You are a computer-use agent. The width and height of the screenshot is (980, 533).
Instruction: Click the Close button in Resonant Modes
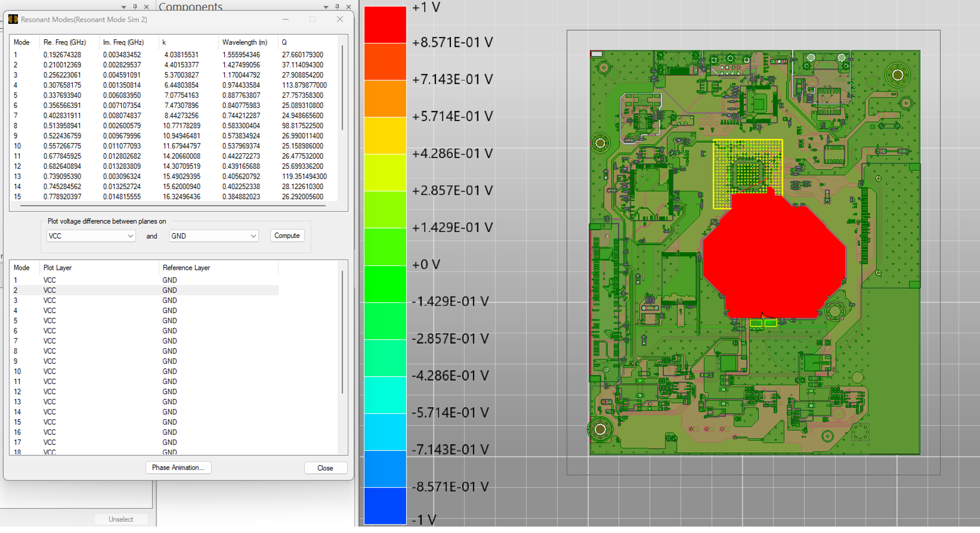coord(325,468)
